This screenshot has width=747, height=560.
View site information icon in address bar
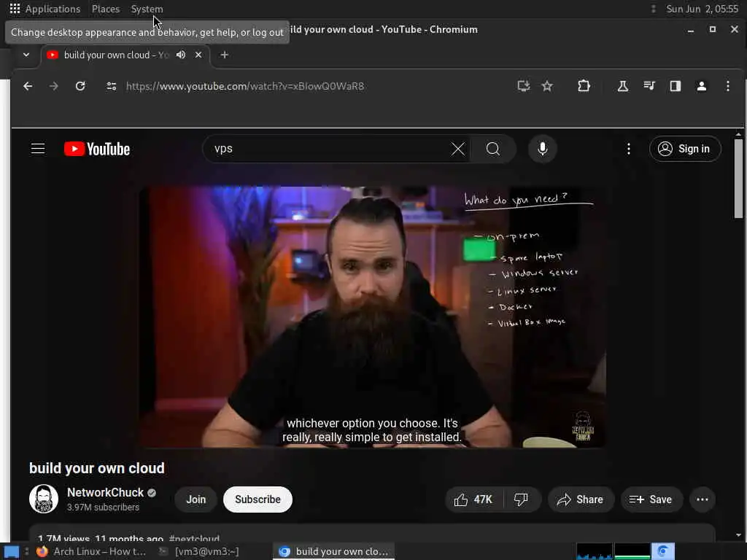tap(112, 86)
